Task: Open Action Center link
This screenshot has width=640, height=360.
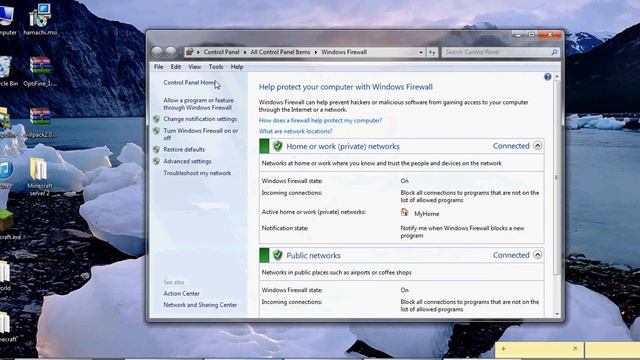Action: [182, 293]
